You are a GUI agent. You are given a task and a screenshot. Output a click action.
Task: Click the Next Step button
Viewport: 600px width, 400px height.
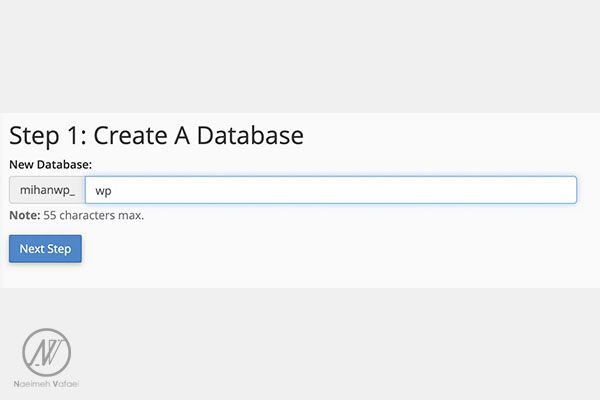[x=45, y=249]
